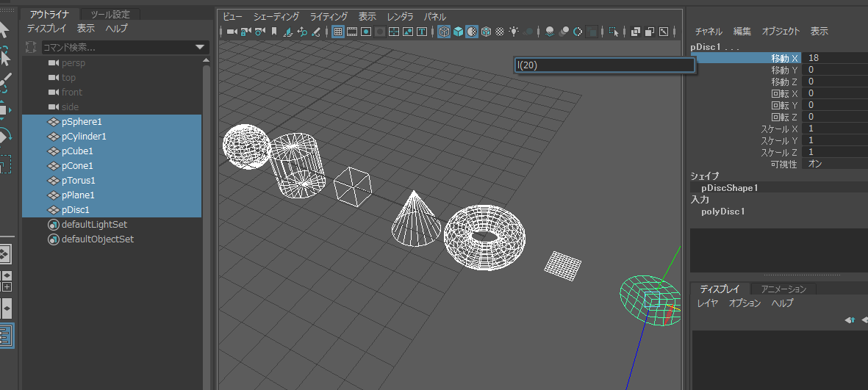Click the Depth of Field icon
Viewport: 868px width, 390px height.
pyautogui.click(x=591, y=32)
